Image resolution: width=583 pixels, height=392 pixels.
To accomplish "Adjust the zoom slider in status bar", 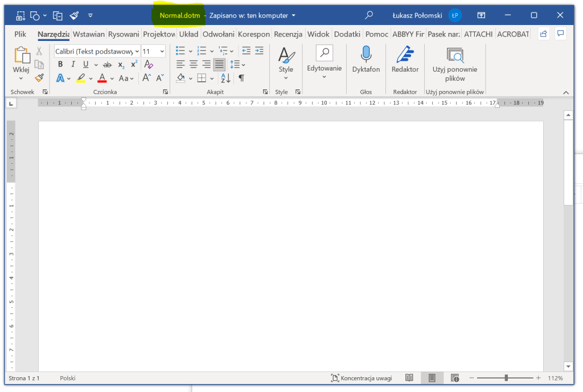I will tap(506, 378).
